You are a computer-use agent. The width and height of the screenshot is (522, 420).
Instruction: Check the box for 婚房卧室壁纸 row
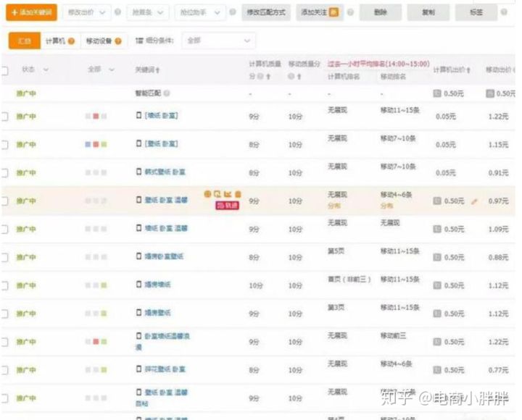pyautogui.click(x=4, y=257)
